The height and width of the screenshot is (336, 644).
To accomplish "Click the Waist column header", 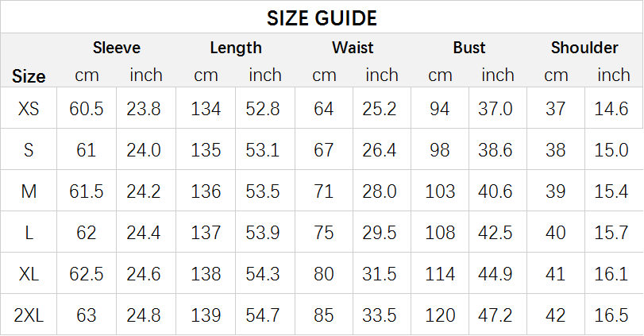I will [353, 48].
